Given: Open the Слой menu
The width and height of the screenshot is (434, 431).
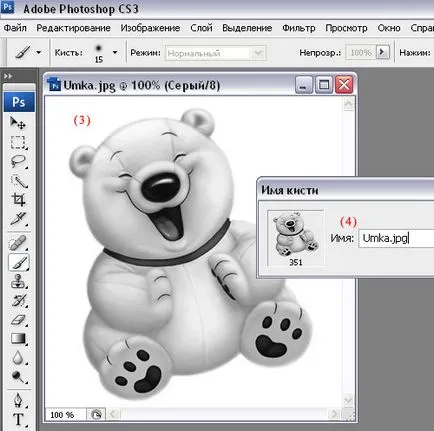Looking at the screenshot, I should tap(201, 28).
